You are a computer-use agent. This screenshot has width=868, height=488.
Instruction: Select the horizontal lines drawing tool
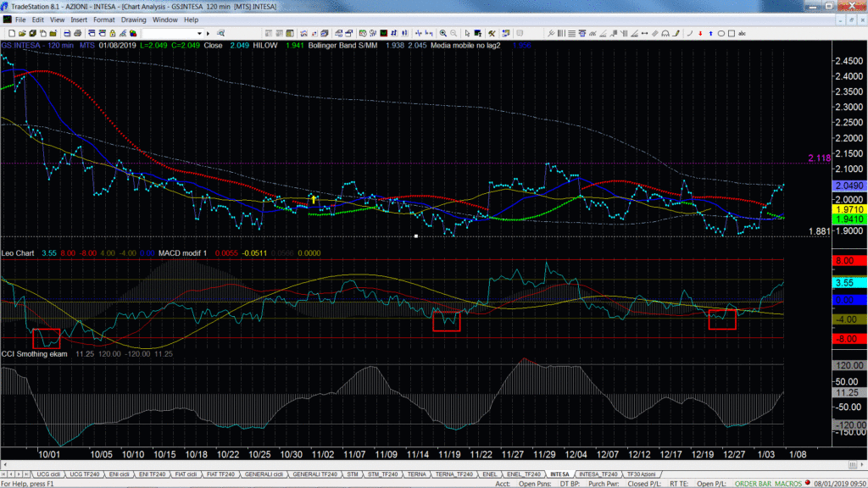pos(571,33)
